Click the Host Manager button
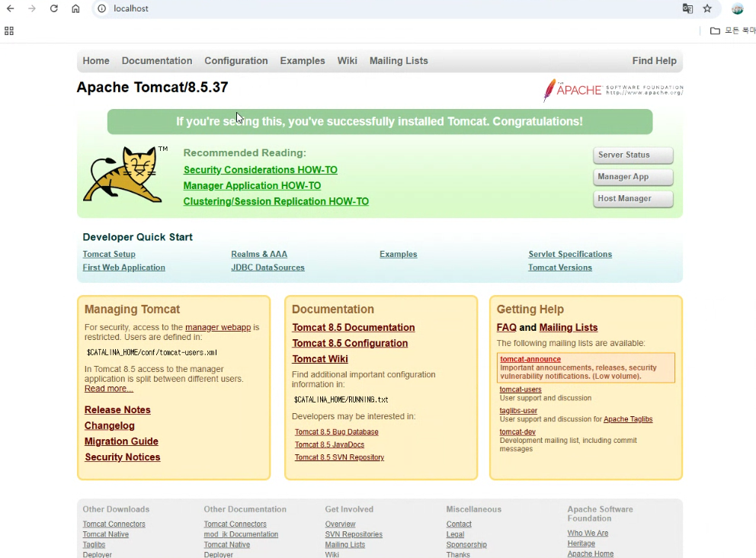Screen dimensions: 756x558 tap(633, 199)
